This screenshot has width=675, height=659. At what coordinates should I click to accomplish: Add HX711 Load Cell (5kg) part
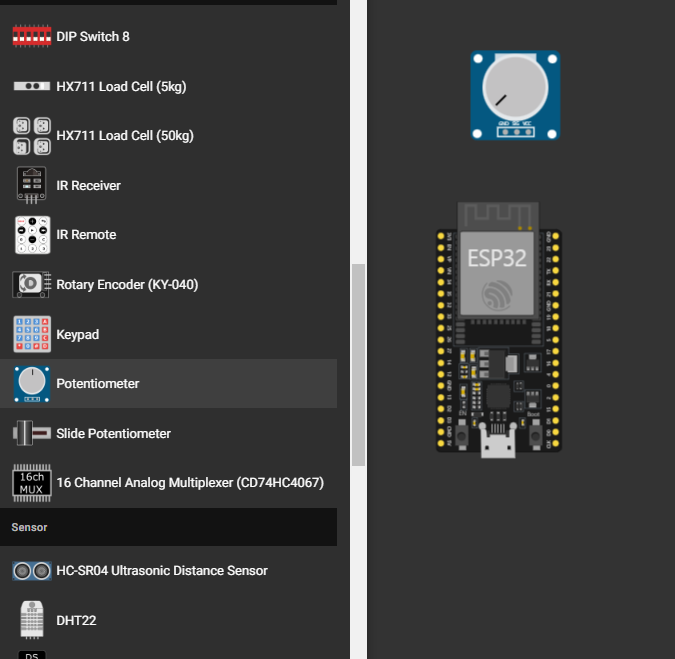pos(121,87)
